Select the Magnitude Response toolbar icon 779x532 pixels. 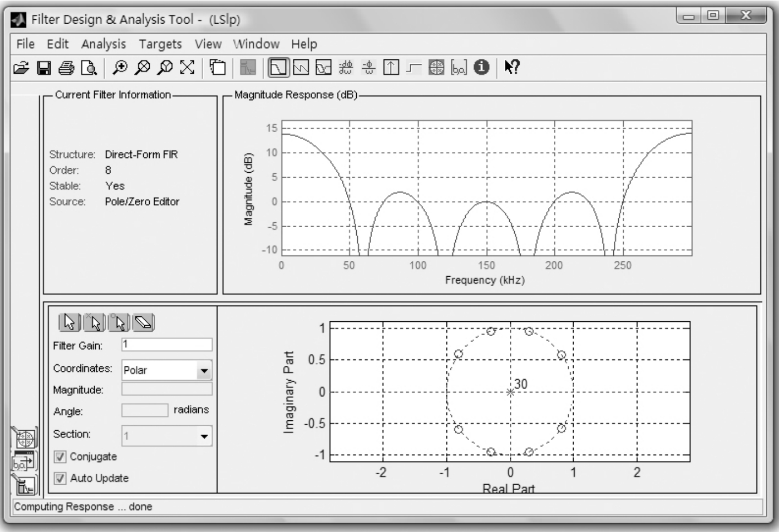279,68
